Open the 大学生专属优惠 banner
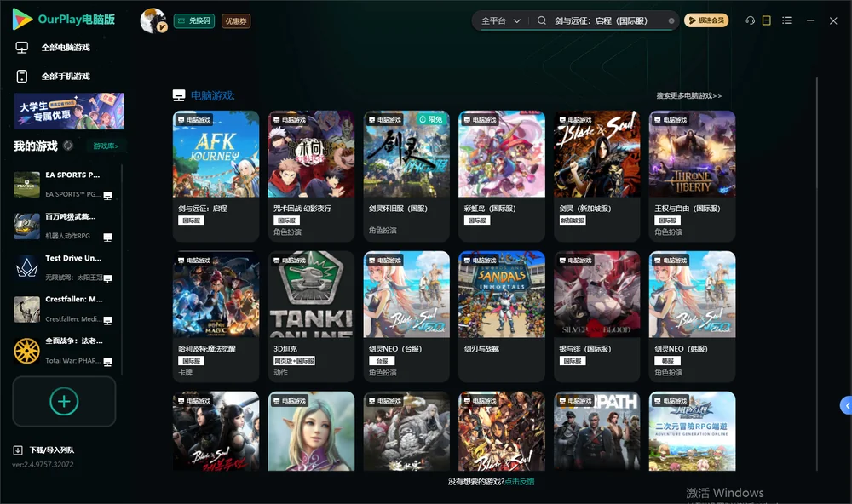 click(69, 112)
